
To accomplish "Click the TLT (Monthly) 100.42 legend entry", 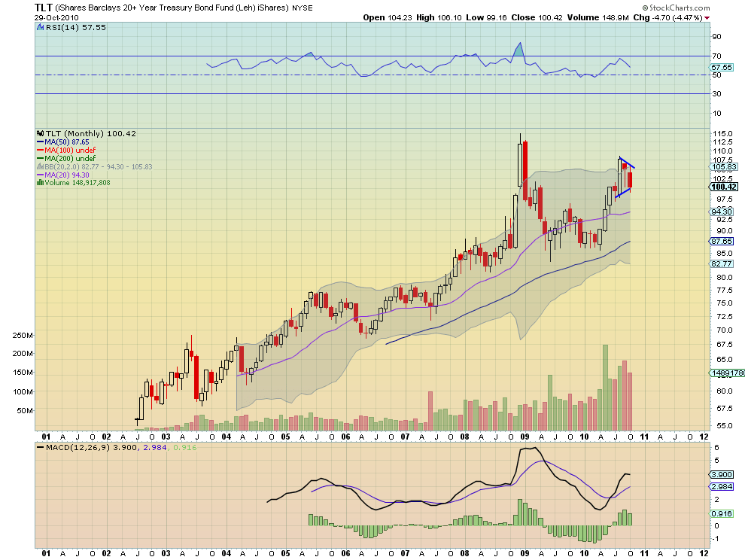I will (x=90, y=133).
